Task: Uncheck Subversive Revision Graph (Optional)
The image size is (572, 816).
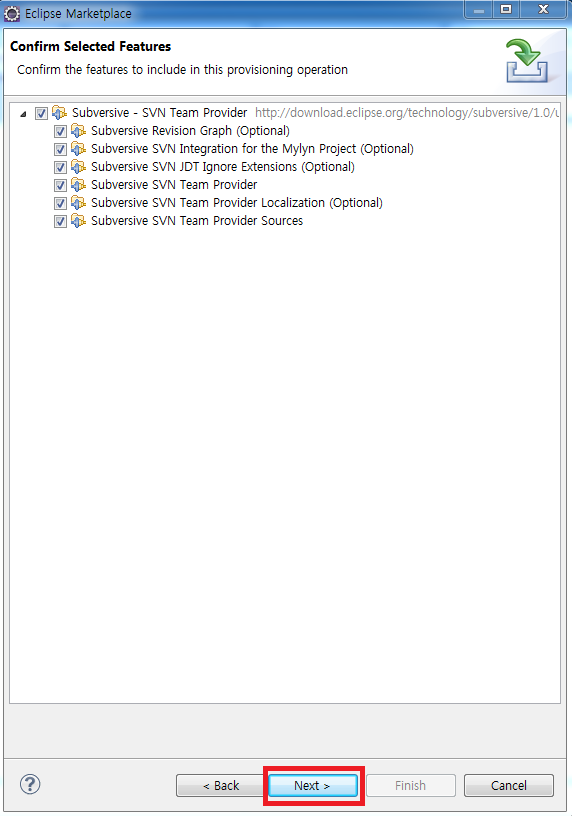Action: [x=60, y=131]
